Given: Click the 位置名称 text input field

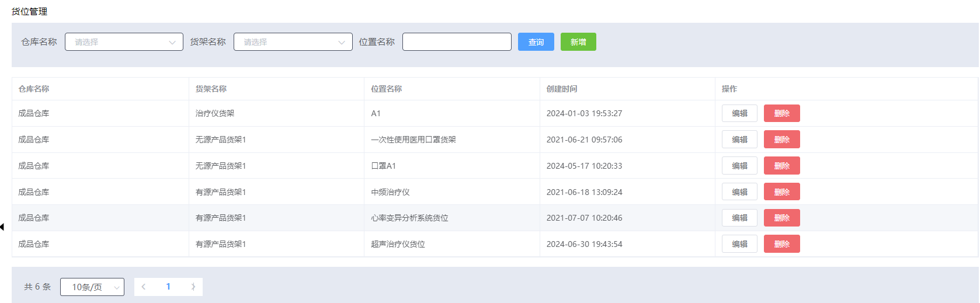Looking at the screenshot, I should coord(457,42).
